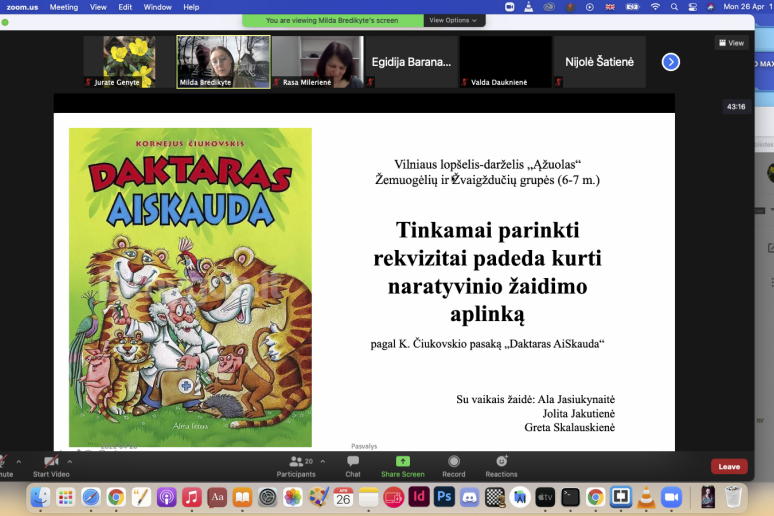The width and height of the screenshot is (774, 516).
Task: Open Photos app in the Dock
Action: tap(293, 497)
